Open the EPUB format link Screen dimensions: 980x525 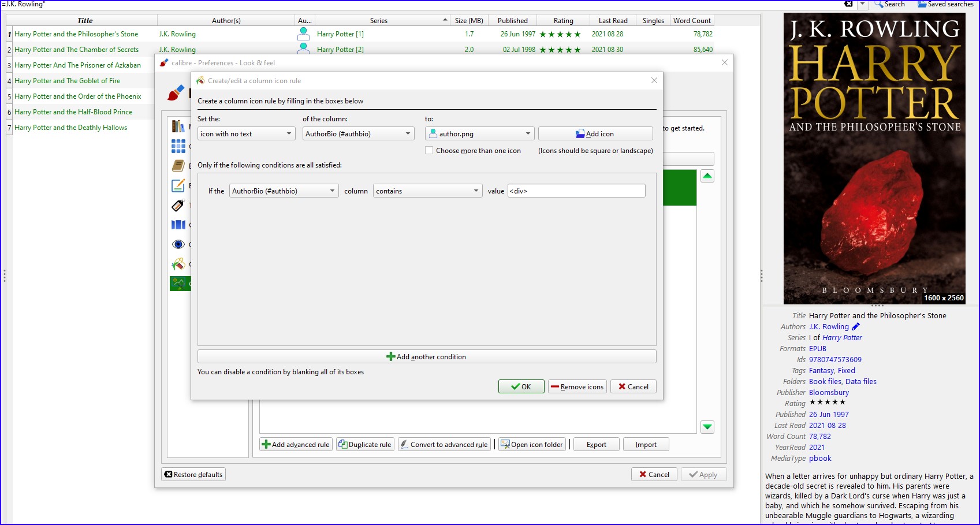[818, 349]
